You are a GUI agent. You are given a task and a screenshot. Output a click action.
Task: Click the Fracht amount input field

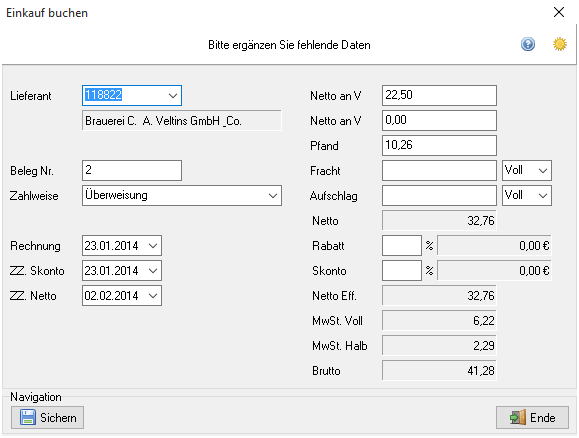pos(439,170)
